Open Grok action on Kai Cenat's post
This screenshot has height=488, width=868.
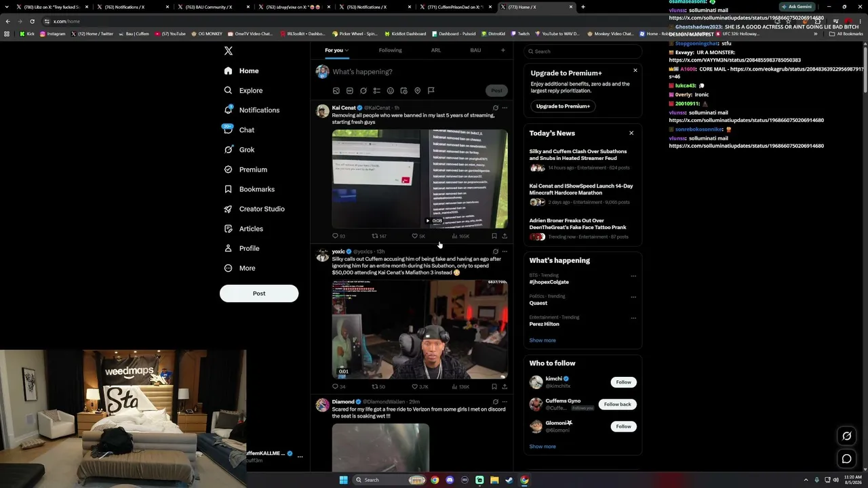pos(495,108)
